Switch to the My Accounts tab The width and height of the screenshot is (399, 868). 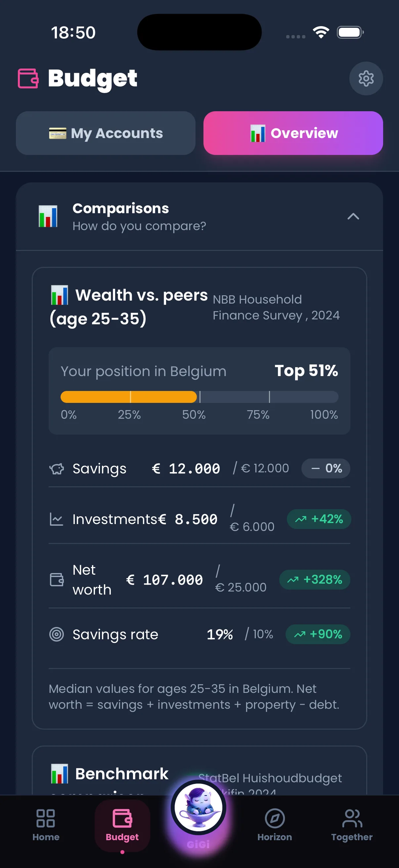coord(106,133)
